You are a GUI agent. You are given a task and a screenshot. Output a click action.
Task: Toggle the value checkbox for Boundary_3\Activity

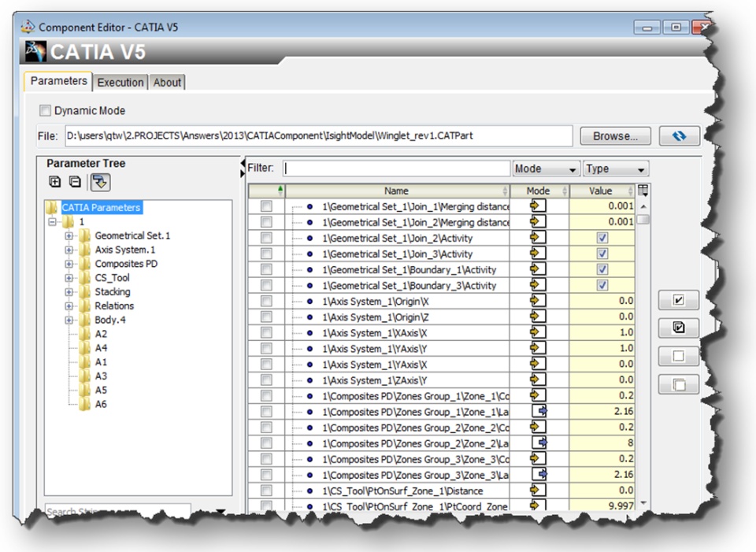(x=602, y=285)
